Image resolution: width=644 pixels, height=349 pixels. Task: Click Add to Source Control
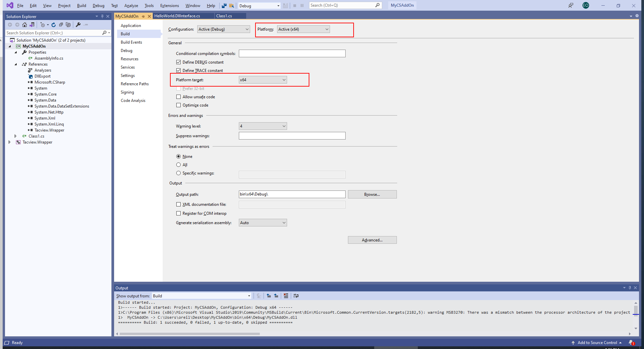(x=597, y=343)
